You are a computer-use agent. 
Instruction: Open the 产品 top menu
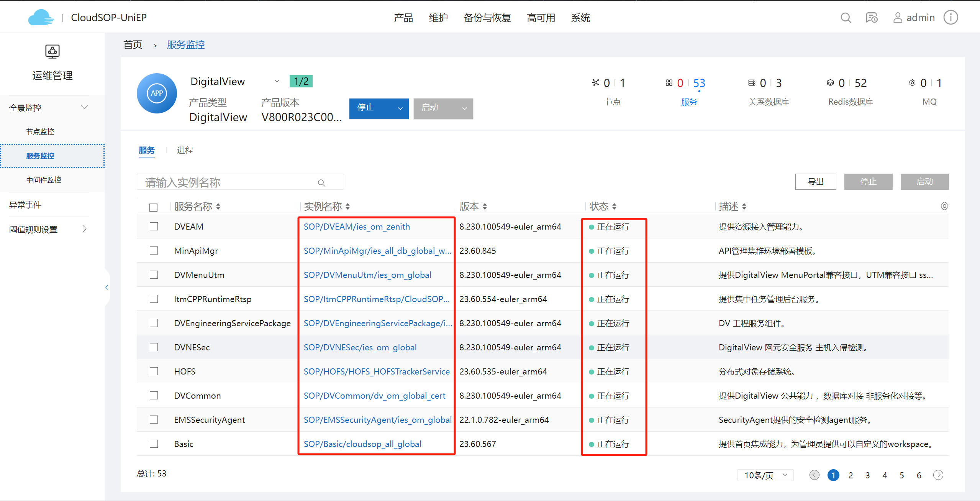(403, 18)
